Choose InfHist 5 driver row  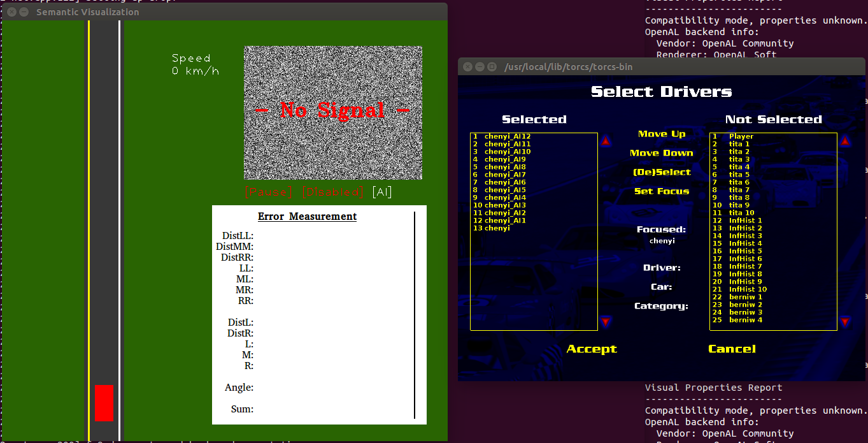[773, 251]
